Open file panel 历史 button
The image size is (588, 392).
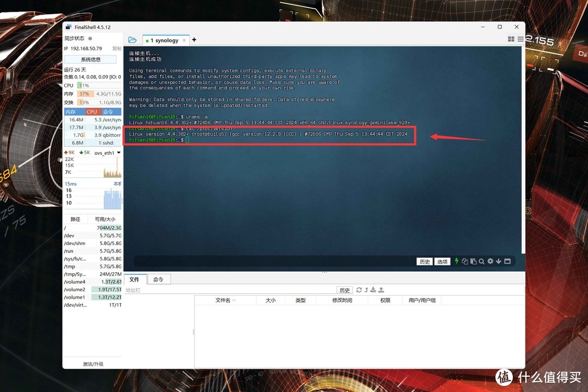tap(344, 290)
